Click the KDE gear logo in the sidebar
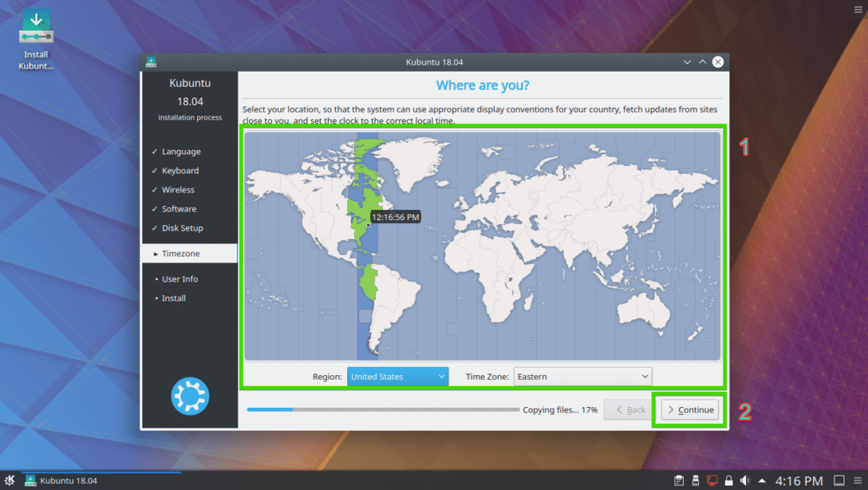The image size is (868, 490). coord(190,396)
